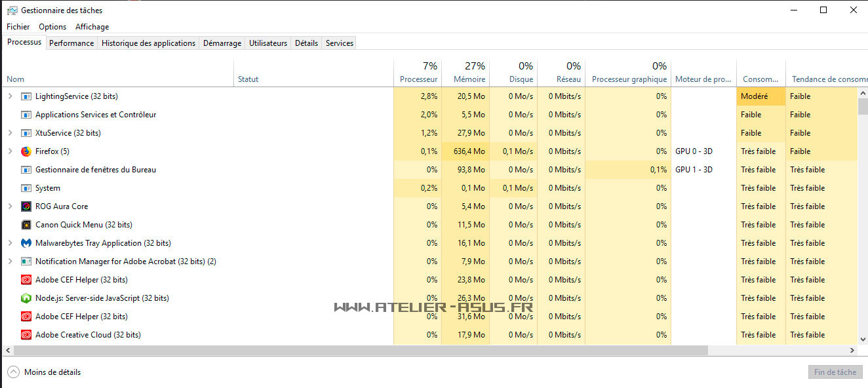This screenshot has height=388, width=868.
Task: Select the Node.js green hexagon icon
Action: click(x=26, y=298)
